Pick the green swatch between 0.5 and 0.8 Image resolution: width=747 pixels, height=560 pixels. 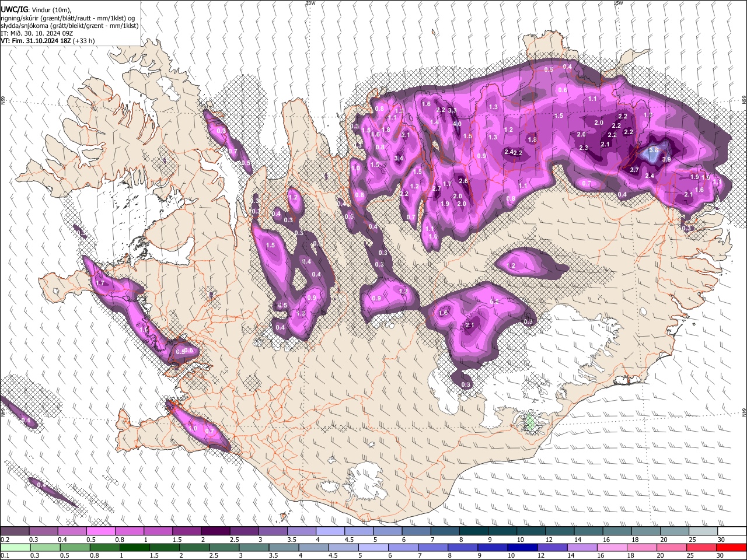tap(74, 547)
